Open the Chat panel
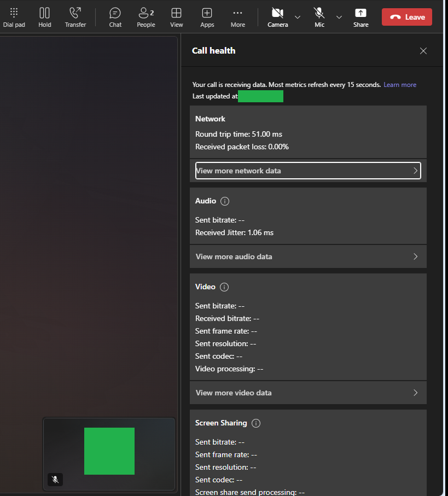Screen dimensions: 448x496 (x=115, y=17)
